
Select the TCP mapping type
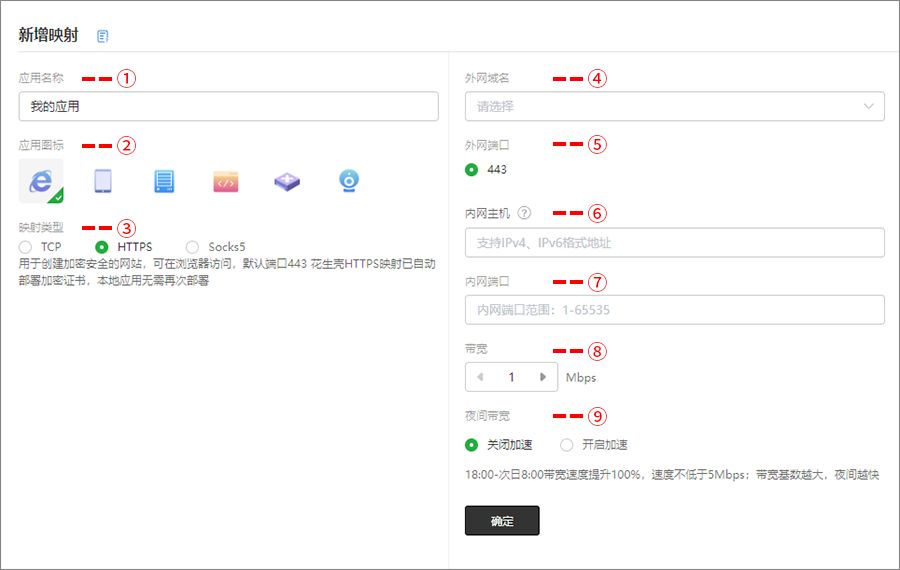point(25,247)
